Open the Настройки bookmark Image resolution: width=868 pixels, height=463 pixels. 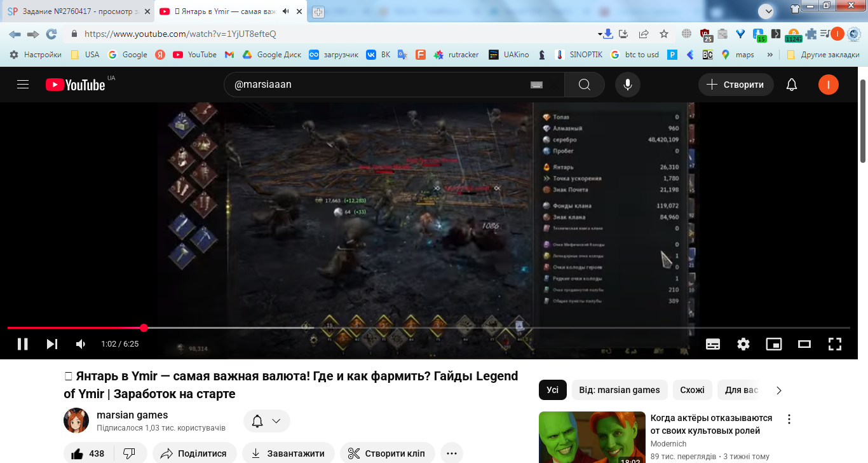pos(36,55)
